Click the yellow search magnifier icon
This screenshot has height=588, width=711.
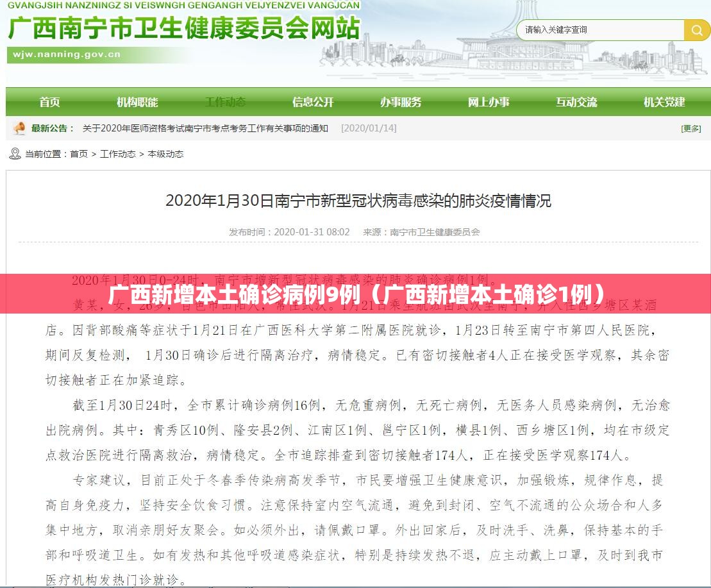[x=697, y=30]
